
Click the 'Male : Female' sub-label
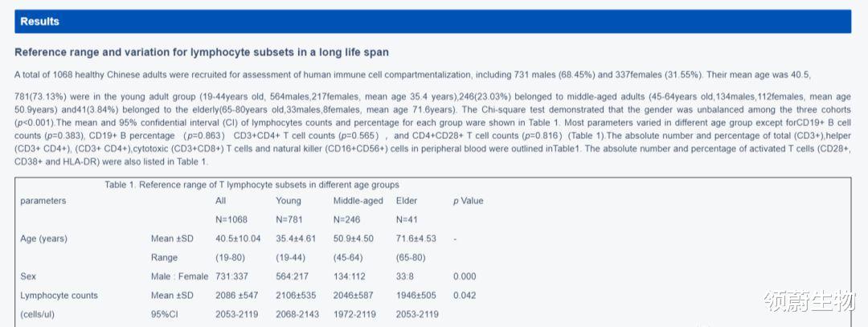[179, 276]
